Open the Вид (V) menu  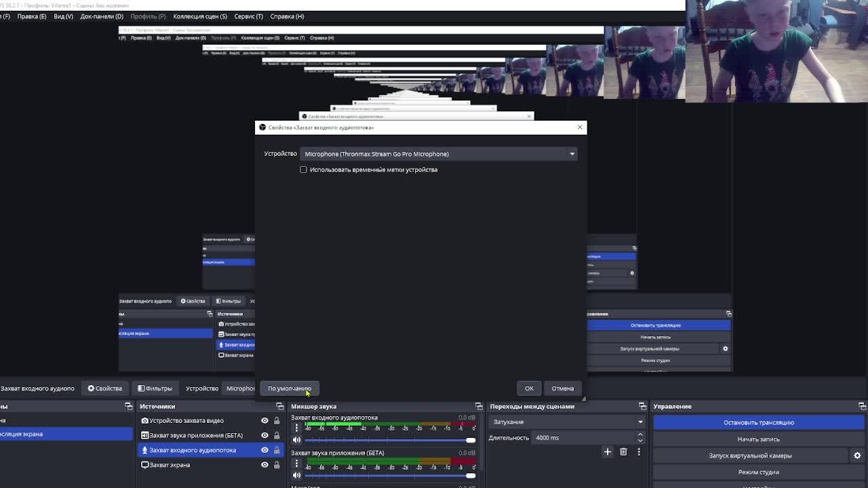pos(63,16)
